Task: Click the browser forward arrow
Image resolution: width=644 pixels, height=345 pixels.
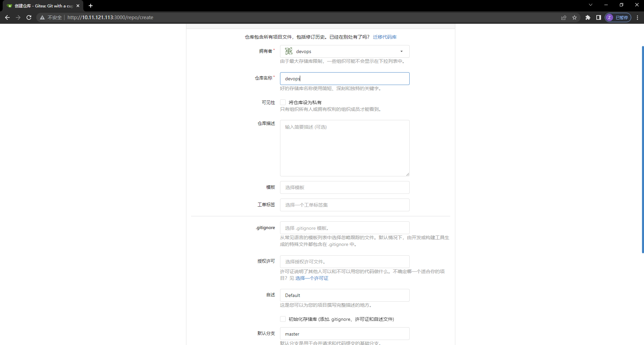Action: pyautogui.click(x=18, y=17)
